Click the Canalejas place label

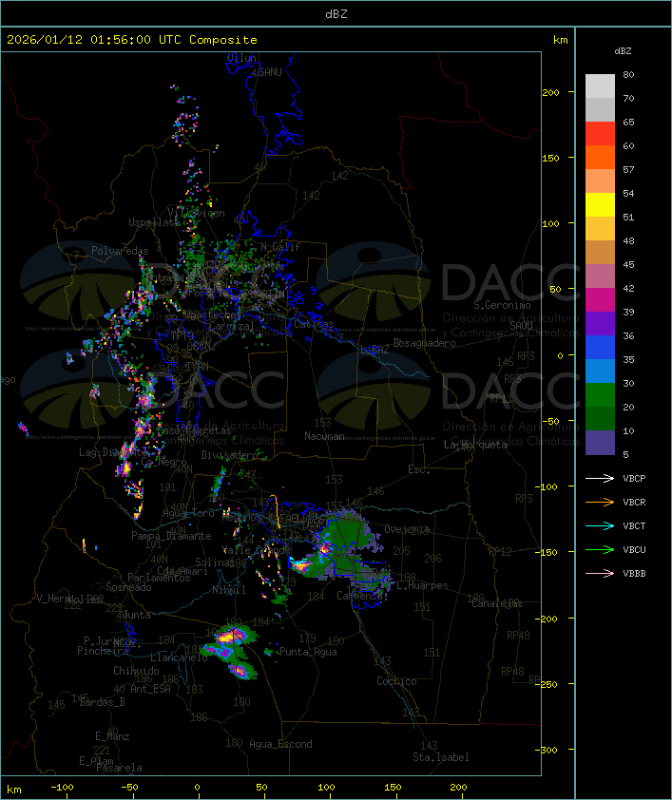(497, 604)
